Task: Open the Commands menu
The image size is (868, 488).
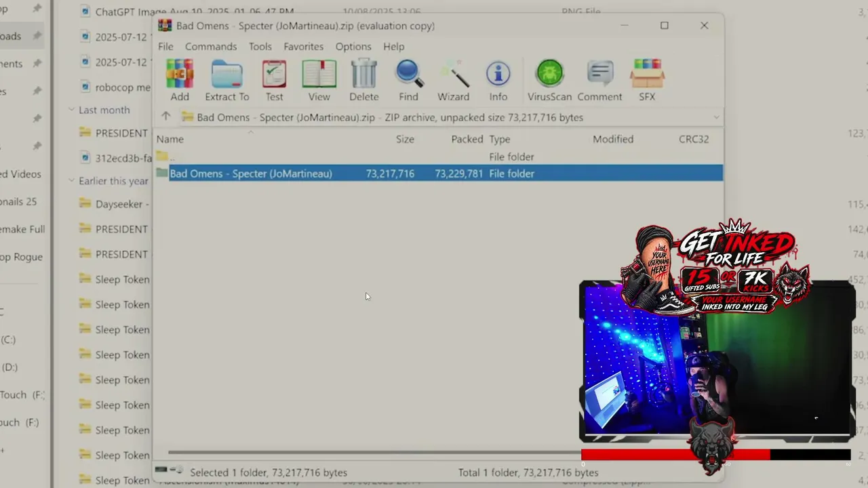Action: pos(211,47)
